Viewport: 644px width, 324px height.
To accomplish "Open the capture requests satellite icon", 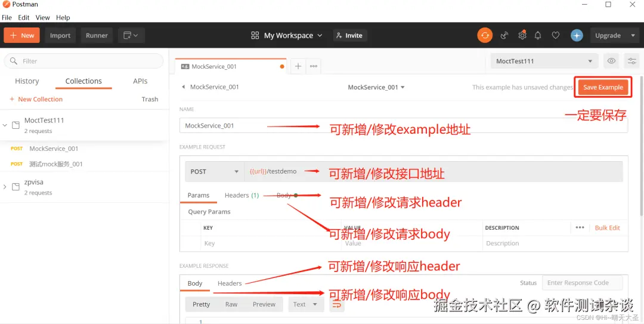I will (x=504, y=36).
